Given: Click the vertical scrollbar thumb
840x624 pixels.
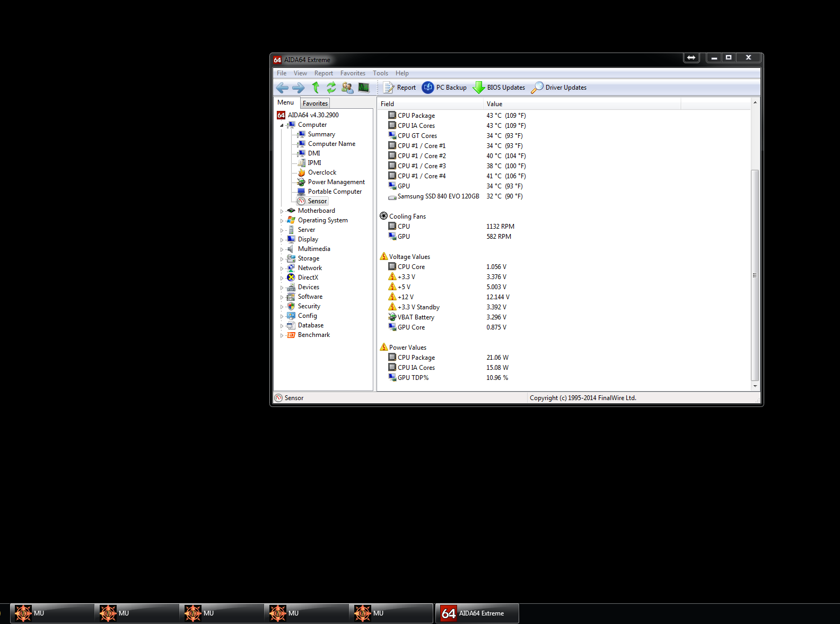Looking at the screenshot, I should (x=755, y=275).
